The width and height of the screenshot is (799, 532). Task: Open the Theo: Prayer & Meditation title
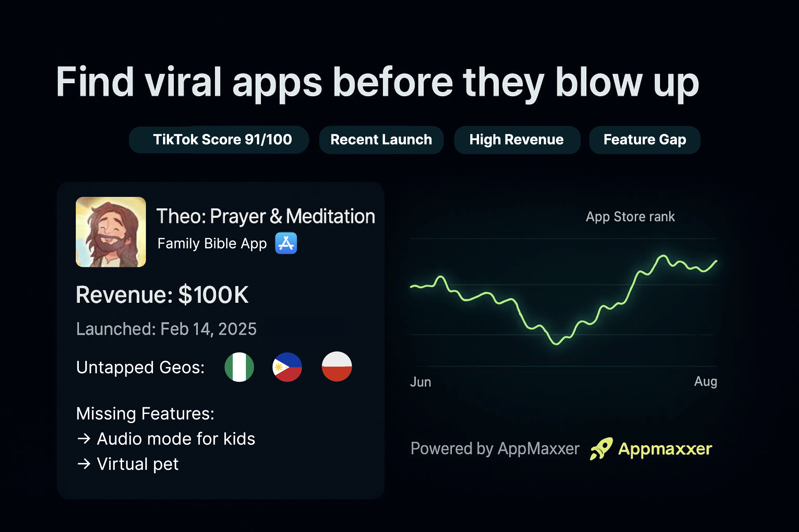265,216
